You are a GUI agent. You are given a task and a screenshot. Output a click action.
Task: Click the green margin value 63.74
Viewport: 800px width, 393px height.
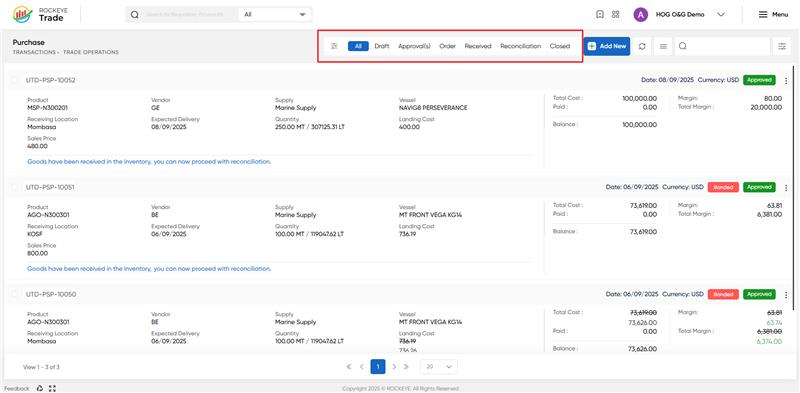click(774, 323)
